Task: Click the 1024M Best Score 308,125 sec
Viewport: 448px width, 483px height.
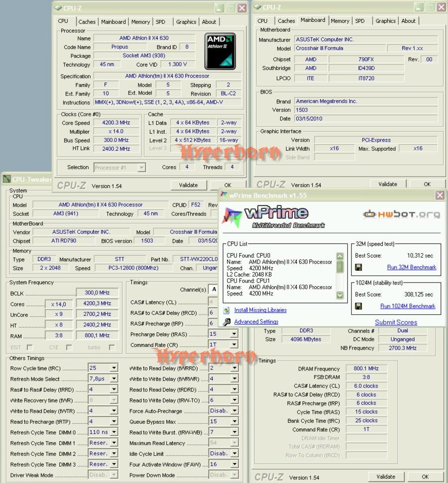Action: pyautogui.click(x=419, y=294)
